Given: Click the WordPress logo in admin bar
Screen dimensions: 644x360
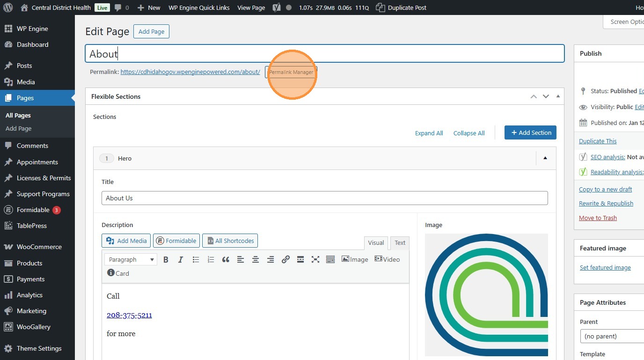Looking at the screenshot, I should 9,7.
